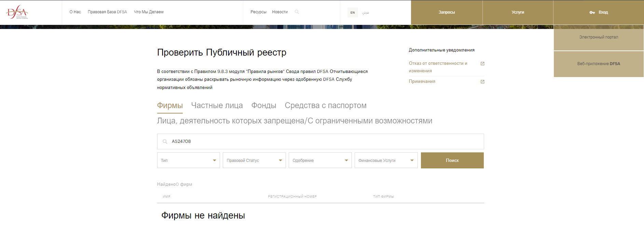Open the Ресурсы menu

pos(258,12)
